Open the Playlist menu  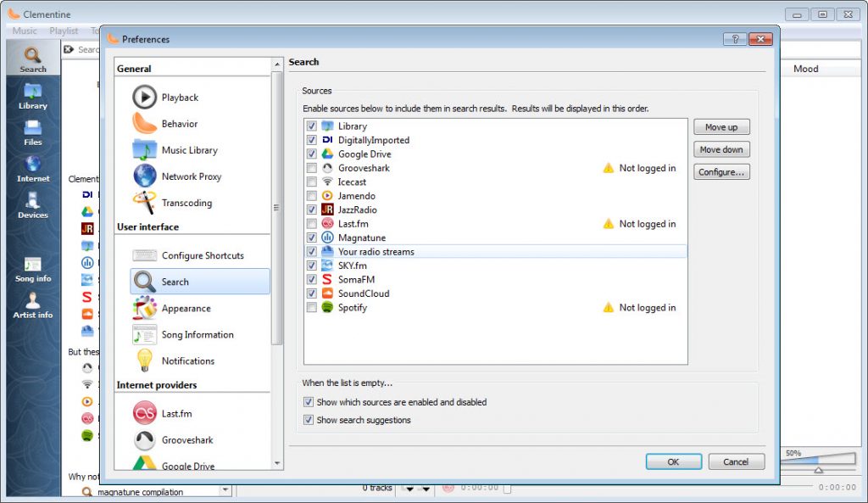[x=64, y=31]
